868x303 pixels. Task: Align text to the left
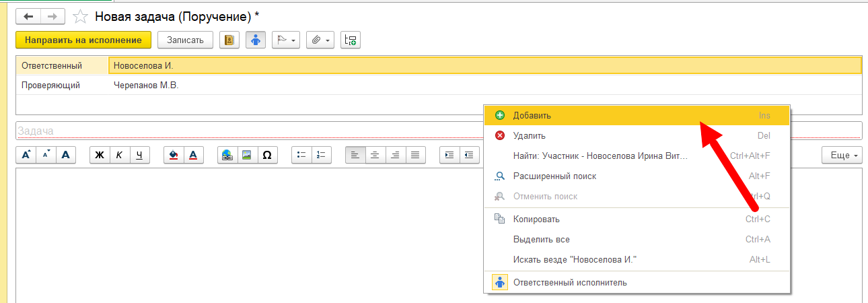[x=355, y=155]
